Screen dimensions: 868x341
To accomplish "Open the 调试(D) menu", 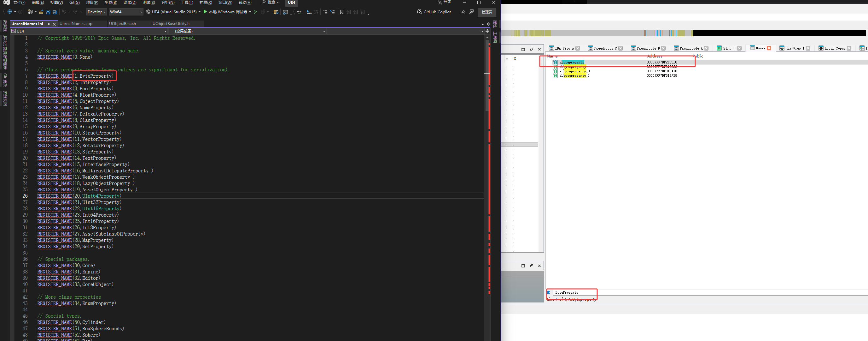I will tap(130, 2).
